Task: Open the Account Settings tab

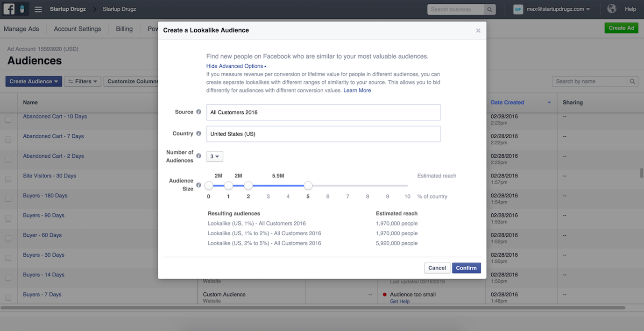Action: (x=78, y=29)
